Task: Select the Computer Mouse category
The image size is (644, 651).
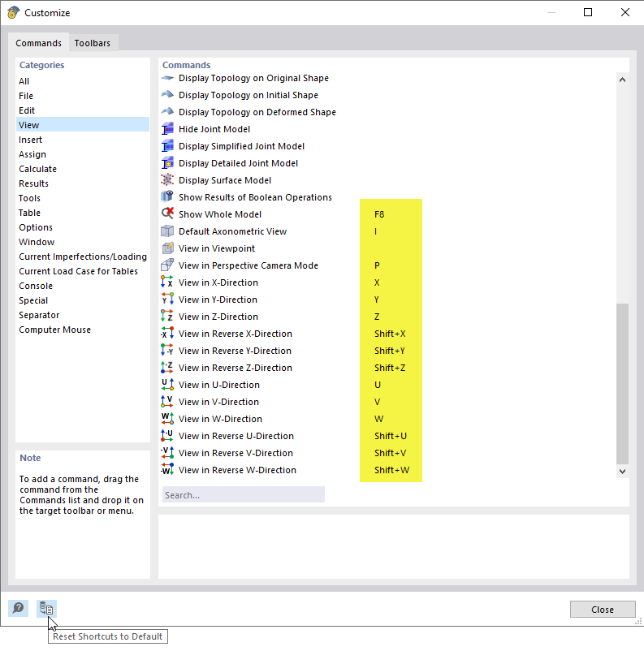Action: click(x=83, y=330)
